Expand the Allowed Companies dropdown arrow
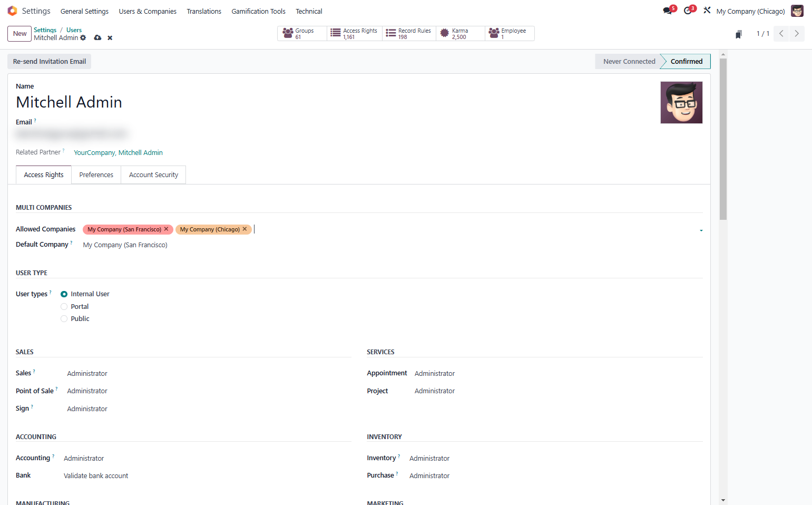812x505 pixels. tap(701, 230)
